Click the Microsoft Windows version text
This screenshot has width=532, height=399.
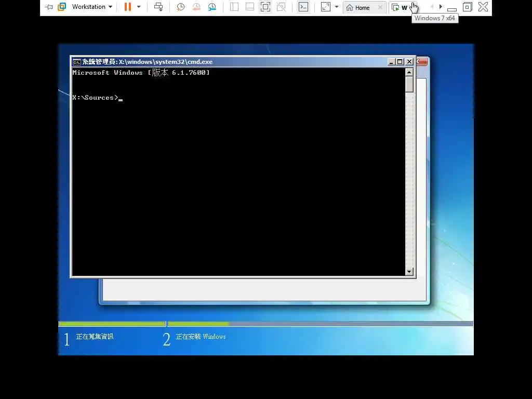pos(141,72)
